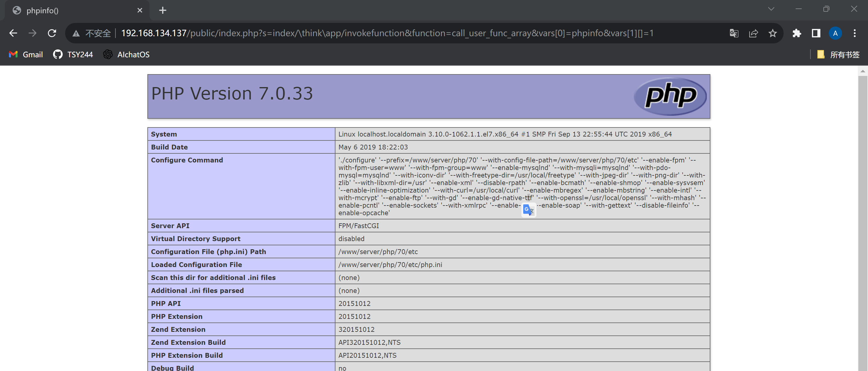Click the browser back arrow
Screen dimensions: 868x371
[x=13, y=33]
